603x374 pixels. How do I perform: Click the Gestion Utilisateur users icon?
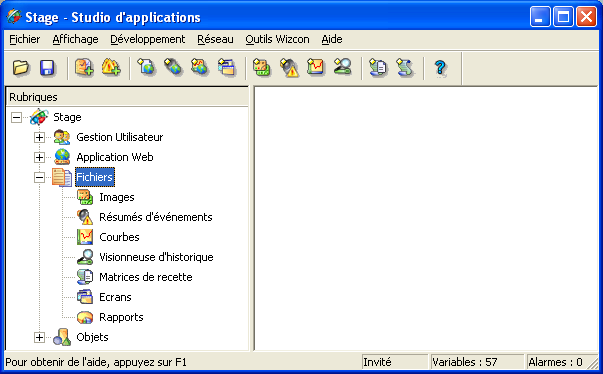coord(62,137)
